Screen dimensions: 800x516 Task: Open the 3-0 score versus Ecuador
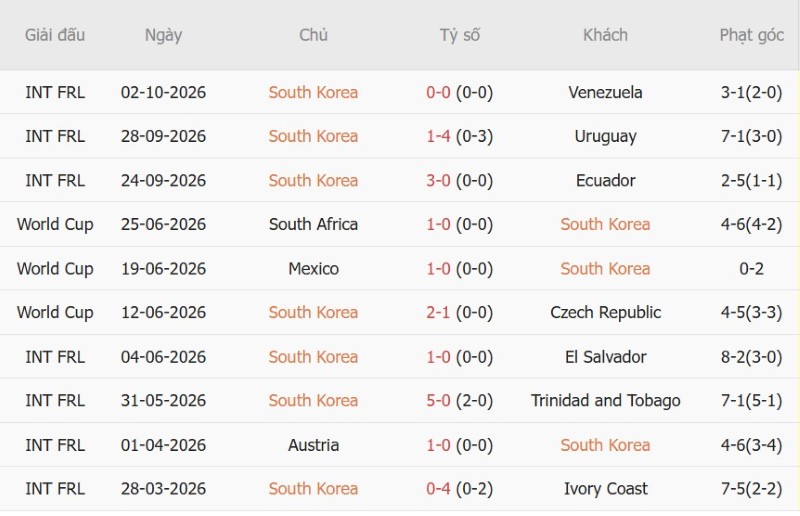(438, 180)
